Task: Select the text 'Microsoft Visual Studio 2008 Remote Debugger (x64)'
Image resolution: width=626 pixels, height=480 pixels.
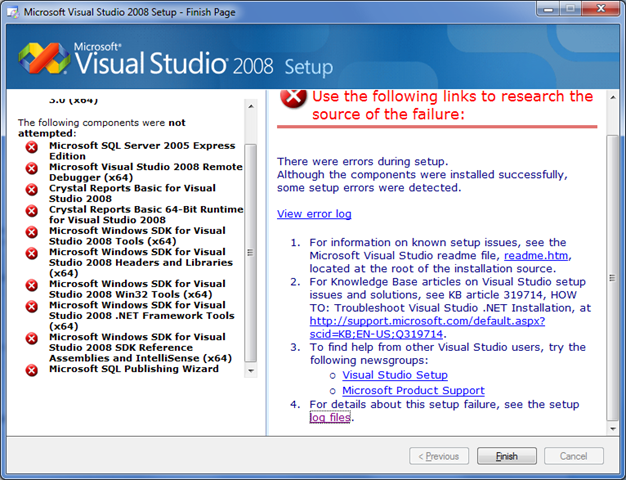Action: coord(146,172)
